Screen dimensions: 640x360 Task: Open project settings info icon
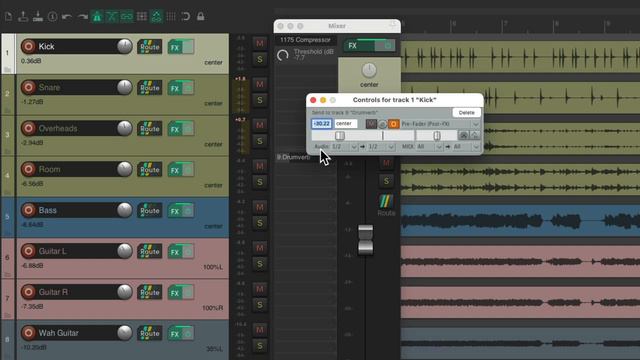point(53,17)
